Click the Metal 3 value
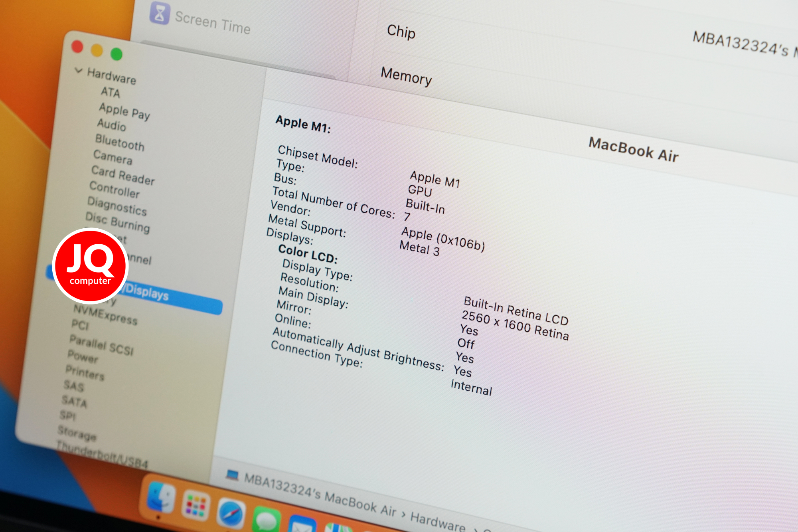Screen dimensions: 798x532 pyautogui.click(x=420, y=248)
